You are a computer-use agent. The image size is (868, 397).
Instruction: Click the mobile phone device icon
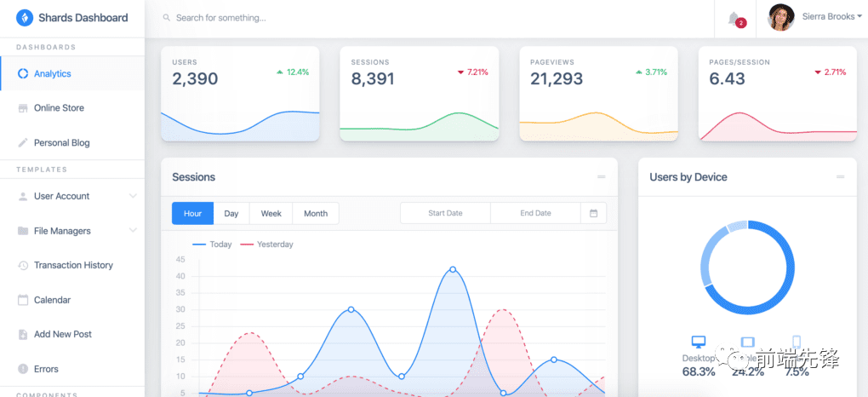coord(797,342)
